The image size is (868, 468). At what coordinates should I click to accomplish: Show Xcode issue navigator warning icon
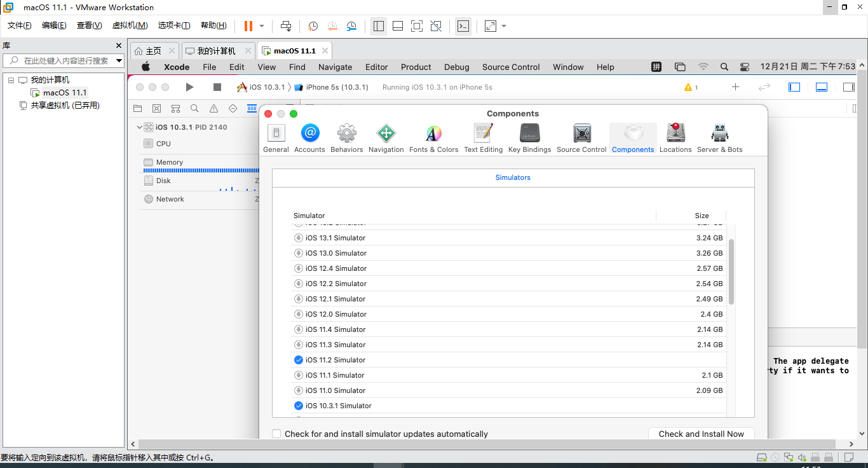point(214,109)
